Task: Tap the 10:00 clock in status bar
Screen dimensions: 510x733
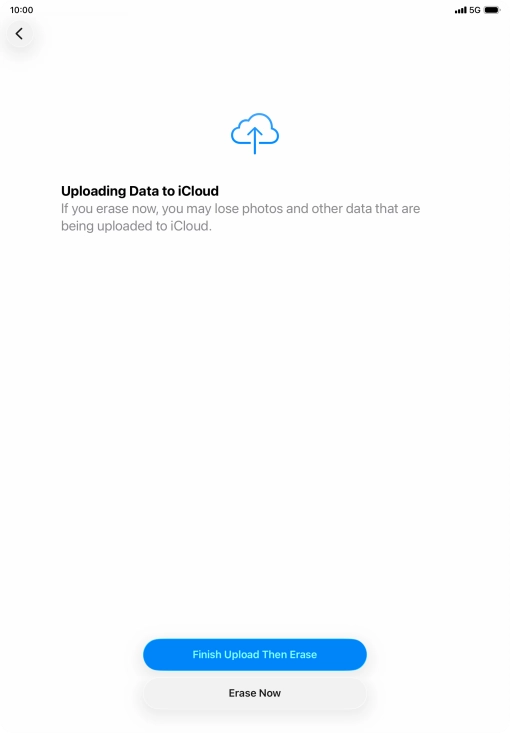Action: (x=22, y=10)
